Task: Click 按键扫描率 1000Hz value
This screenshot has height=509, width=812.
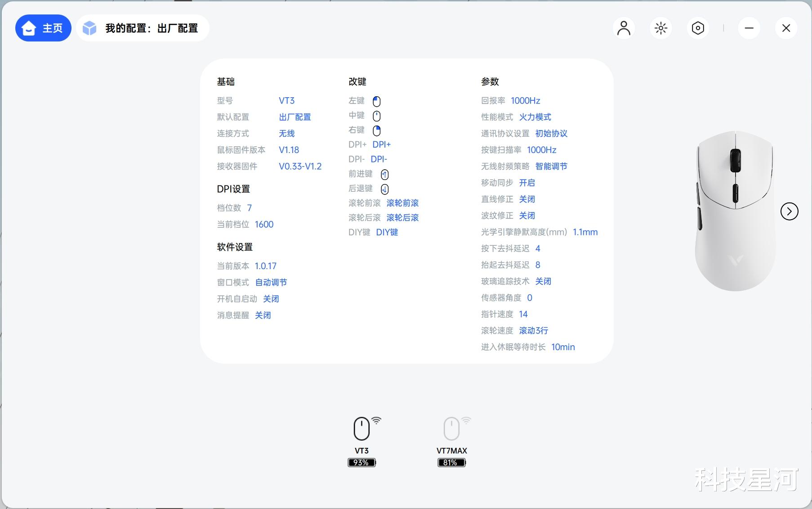Action: pos(542,150)
